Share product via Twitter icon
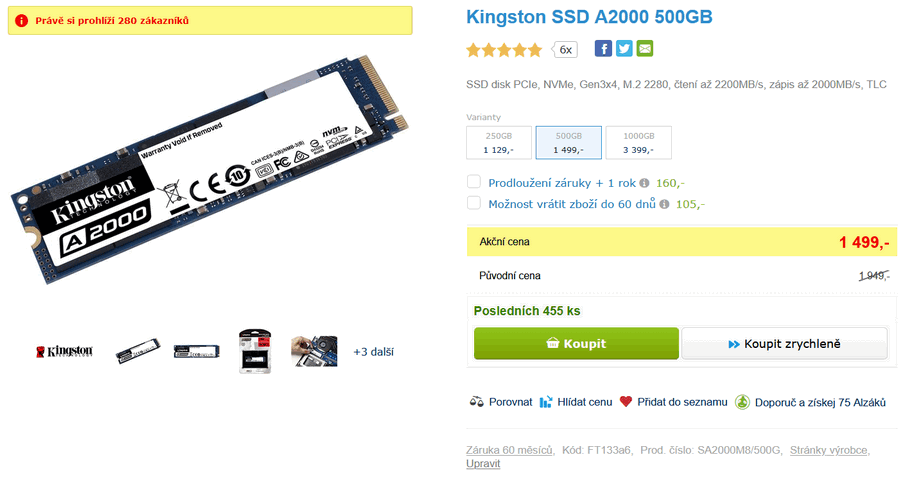This screenshot has height=495, width=900. pyautogui.click(x=624, y=49)
